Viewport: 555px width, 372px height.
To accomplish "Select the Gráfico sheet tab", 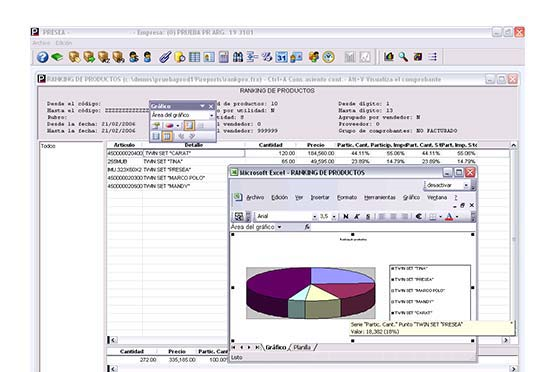I will (276, 348).
